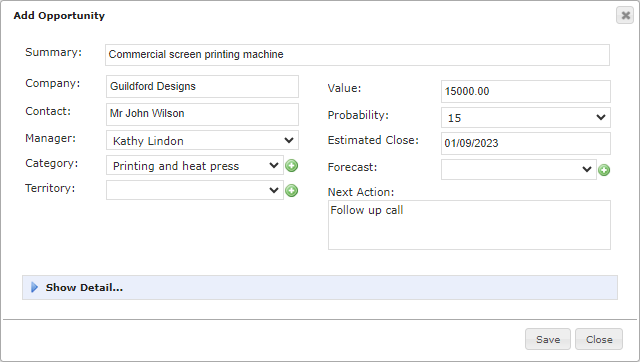This screenshot has height=362, width=640.
Task: Edit the Estimated Close date field
Action: point(526,143)
